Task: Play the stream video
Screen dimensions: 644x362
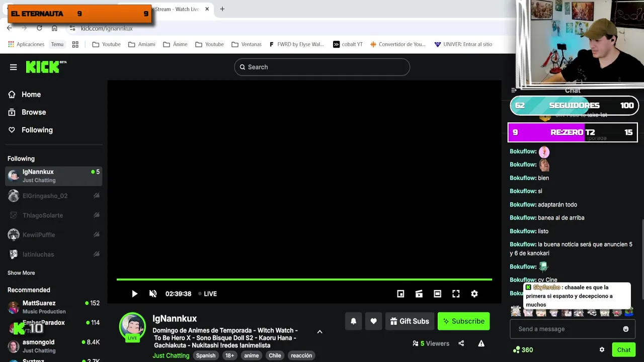Action: (134, 294)
